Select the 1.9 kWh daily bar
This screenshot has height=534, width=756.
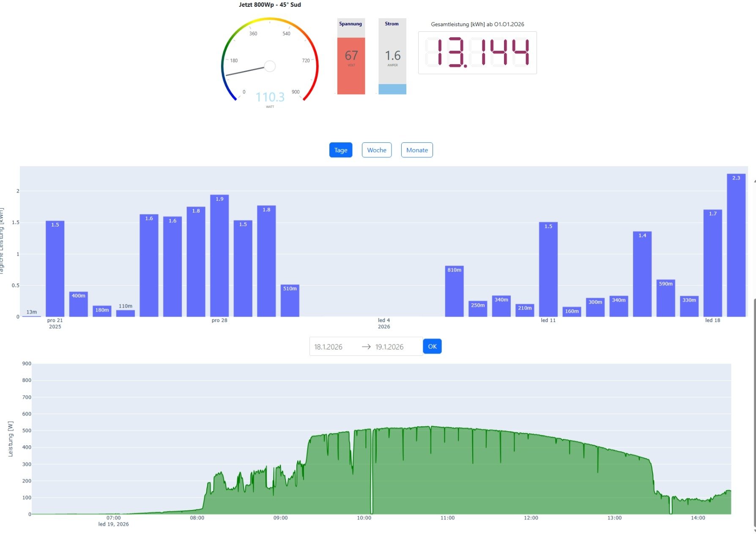point(219,256)
